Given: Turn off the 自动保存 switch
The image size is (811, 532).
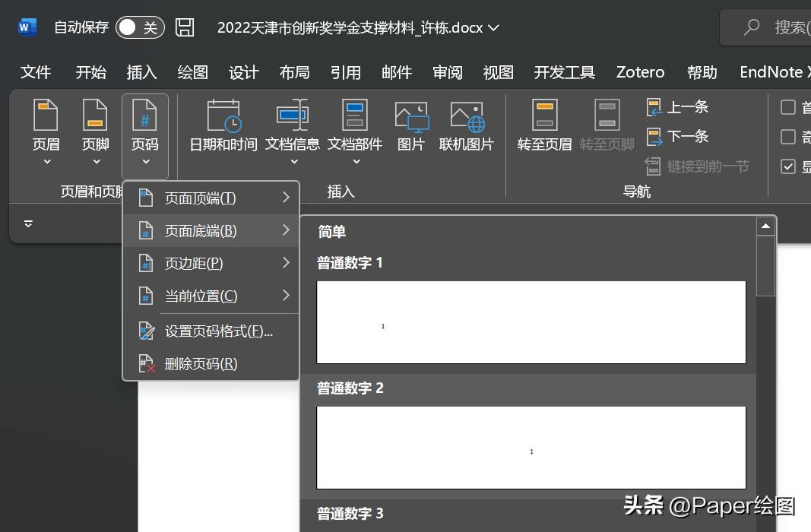Looking at the screenshot, I should click(139, 27).
